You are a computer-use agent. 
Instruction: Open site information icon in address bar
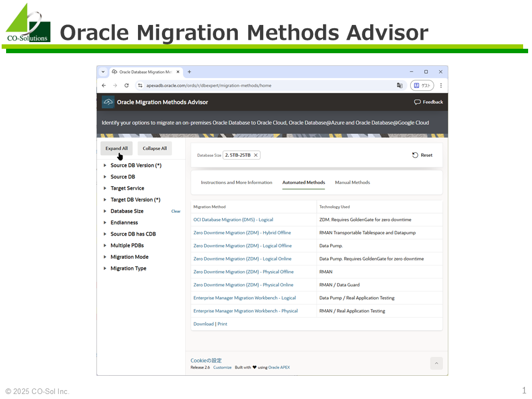click(140, 85)
